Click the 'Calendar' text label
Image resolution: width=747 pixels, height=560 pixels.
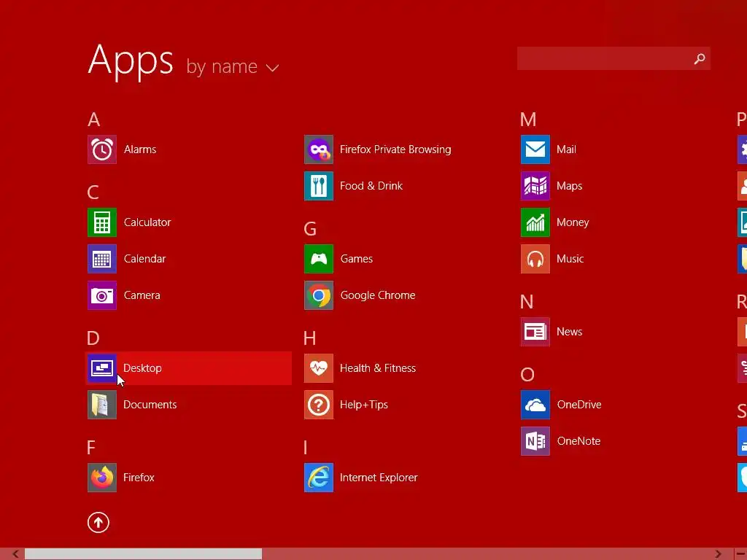click(145, 259)
